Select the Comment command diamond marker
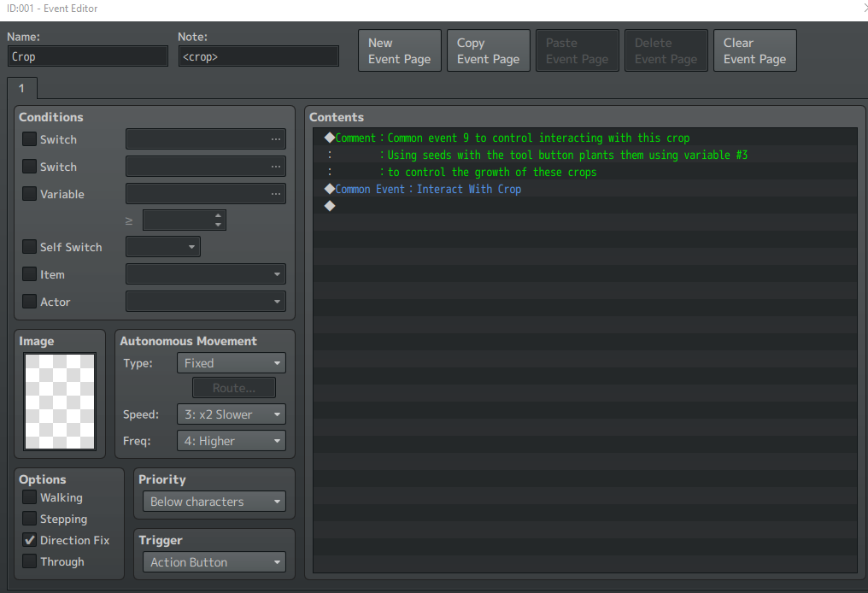Screen dimensions: 868x593 (330, 138)
